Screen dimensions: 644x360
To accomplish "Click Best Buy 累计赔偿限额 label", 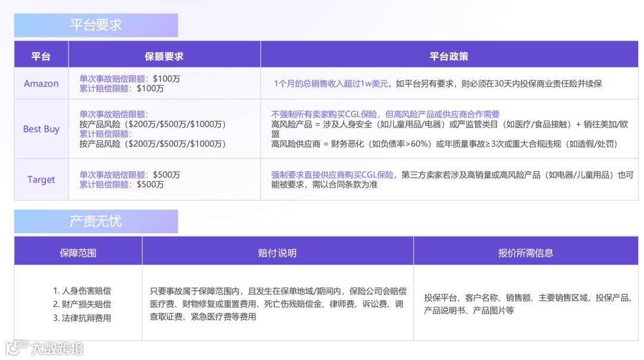I will (106, 134).
